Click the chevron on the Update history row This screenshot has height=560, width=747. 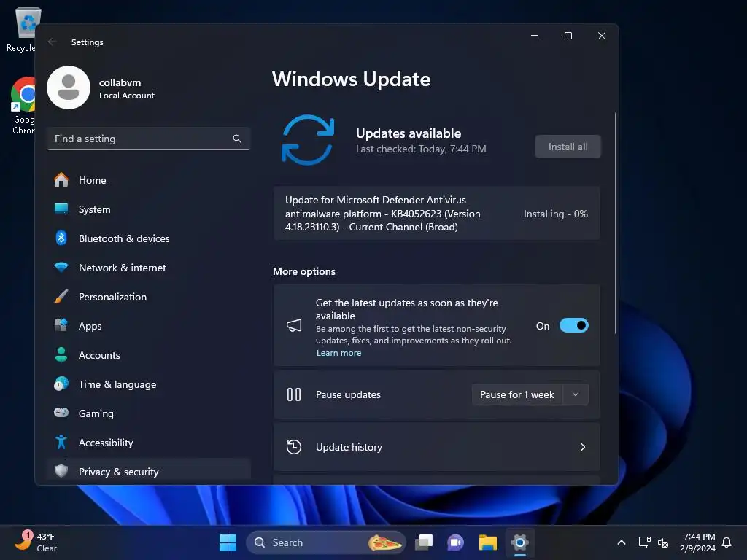point(583,447)
